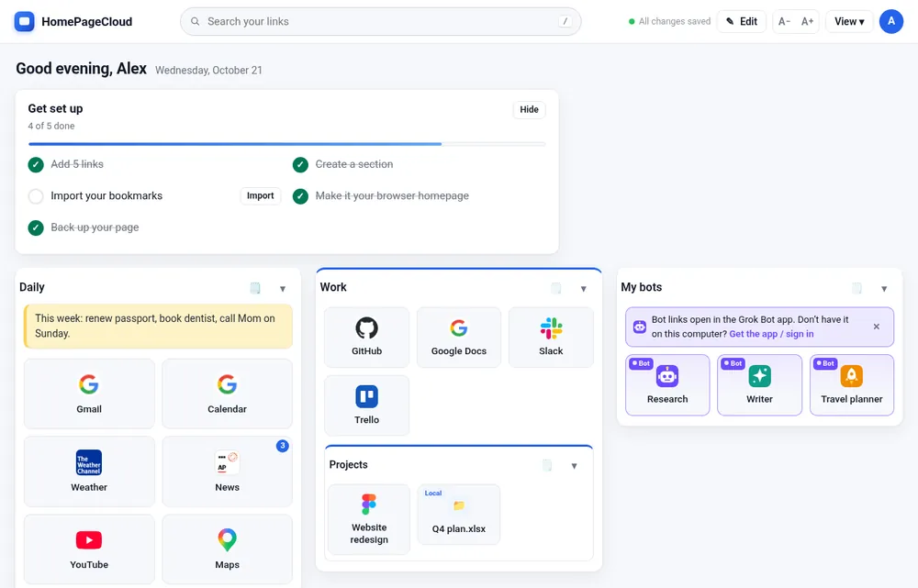Open the Projects subsection dropdown arrow
Screen dimensions: 918x588
575,466
